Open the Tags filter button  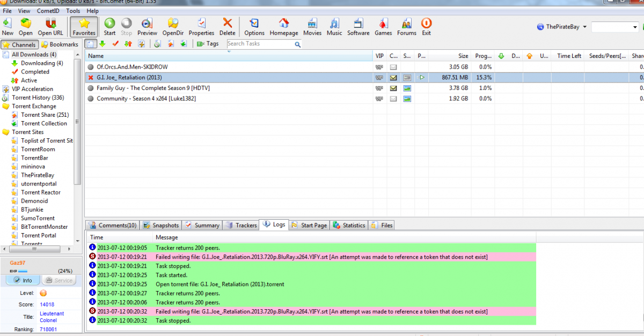pyautogui.click(x=208, y=44)
